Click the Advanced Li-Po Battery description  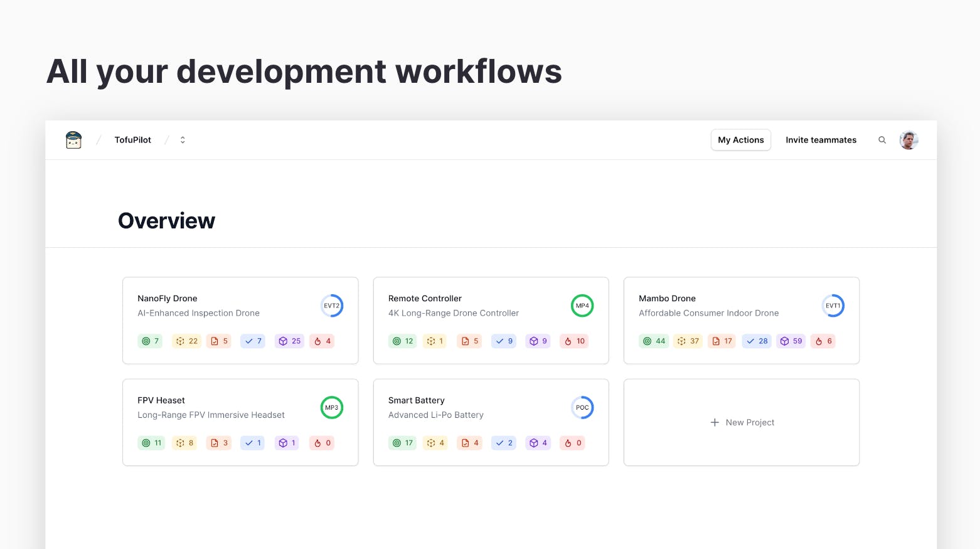pyautogui.click(x=436, y=415)
